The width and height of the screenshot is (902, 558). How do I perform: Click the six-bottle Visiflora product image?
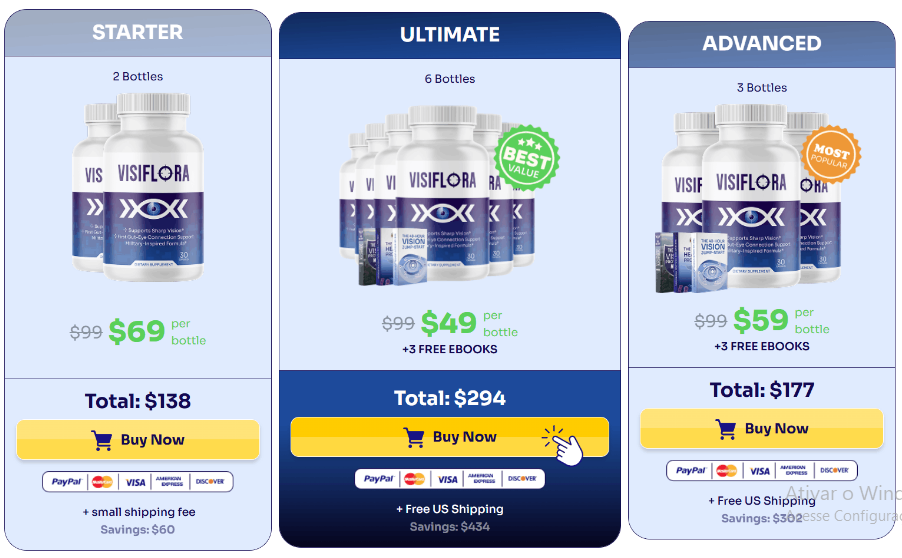pyautogui.click(x=440, y=196)
